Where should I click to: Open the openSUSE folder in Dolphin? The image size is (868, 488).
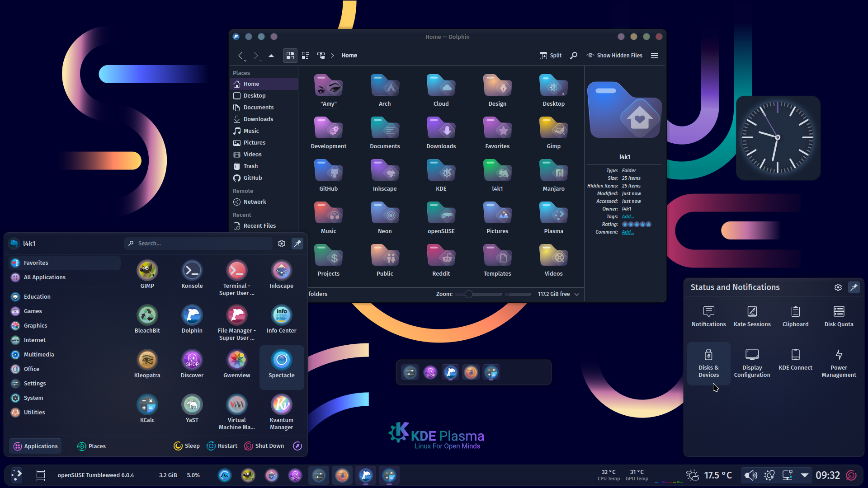(x=441, y=218)
